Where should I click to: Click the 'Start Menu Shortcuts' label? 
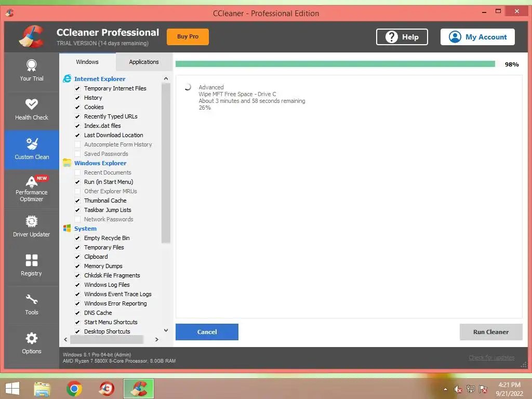pyautogui.click(x=111, y=322)
